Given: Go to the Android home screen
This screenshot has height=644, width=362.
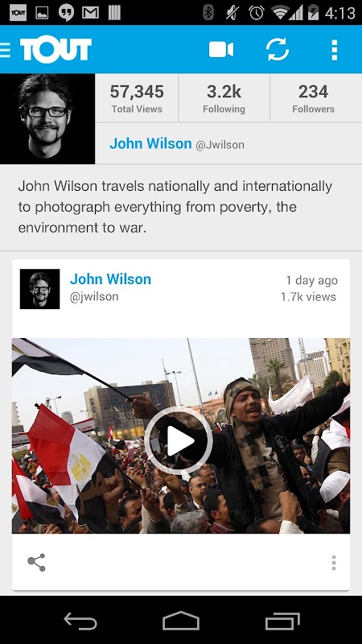Looking at the screenshot, I should (x=181, y=621).
